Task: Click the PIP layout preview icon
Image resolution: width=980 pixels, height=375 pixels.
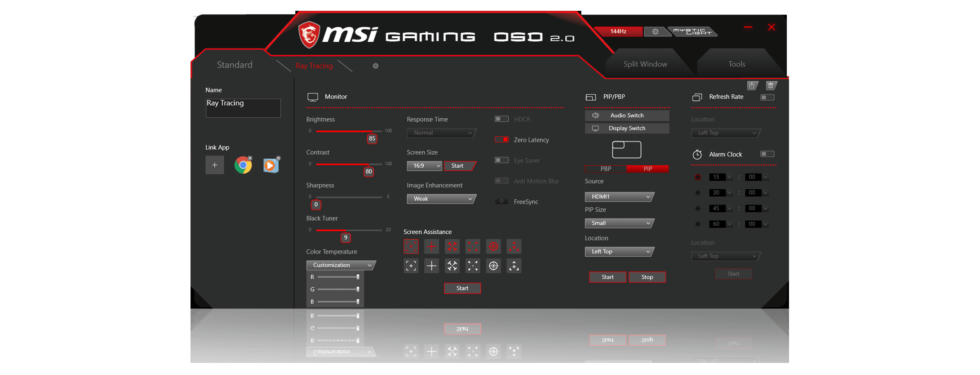Action: click(626, 149)
